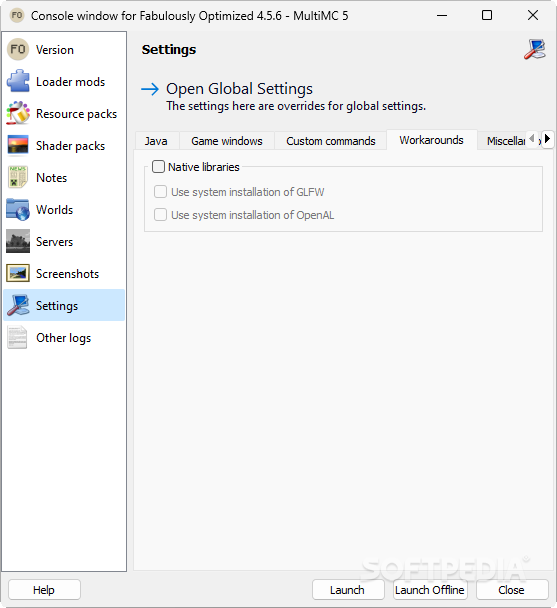Click the settings icon at top right of page
The image size is (557, 608).
point(535,49)
